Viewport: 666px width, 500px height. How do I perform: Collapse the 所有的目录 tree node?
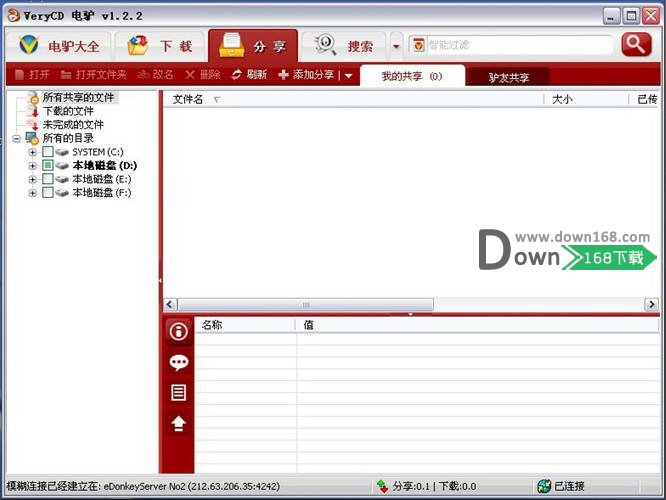coord(17,138)
